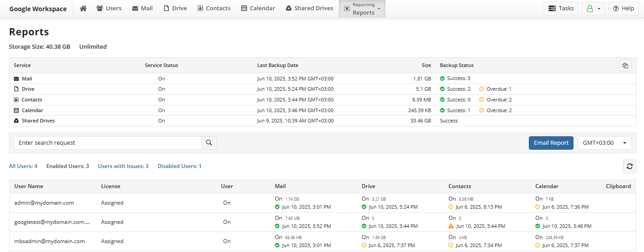Filter by Disabled Users: 1
The height and width of the screenshot is (252, 644).
pyautogui.click(x=179, y=166)
